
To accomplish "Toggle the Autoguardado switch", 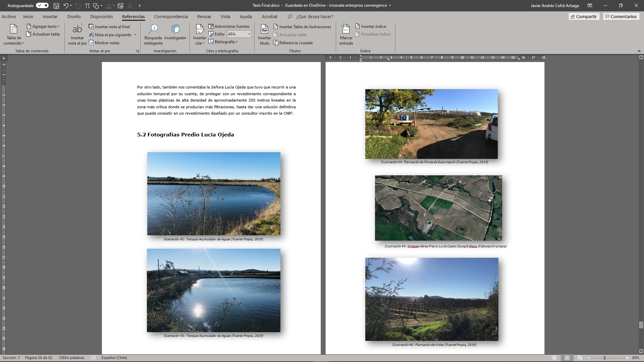I will coord(42,6).
